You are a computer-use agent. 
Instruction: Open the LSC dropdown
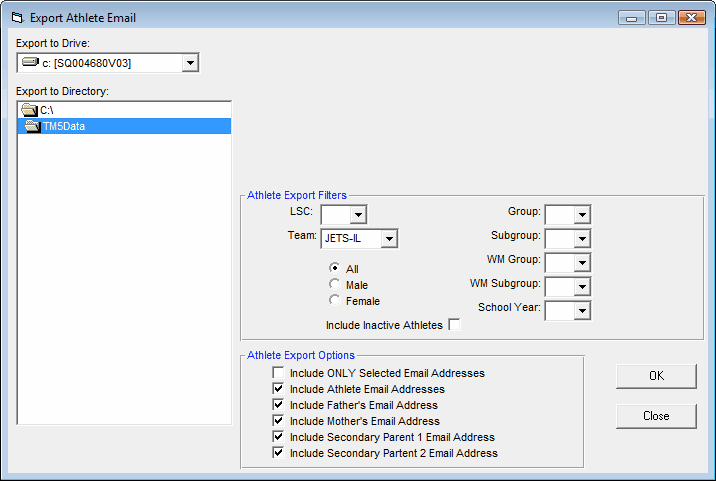[358, 214]
